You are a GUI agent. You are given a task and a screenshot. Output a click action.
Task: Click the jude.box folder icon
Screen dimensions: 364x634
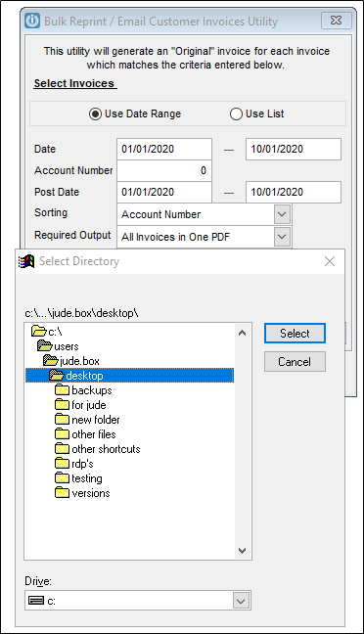(x=51, y=360)
